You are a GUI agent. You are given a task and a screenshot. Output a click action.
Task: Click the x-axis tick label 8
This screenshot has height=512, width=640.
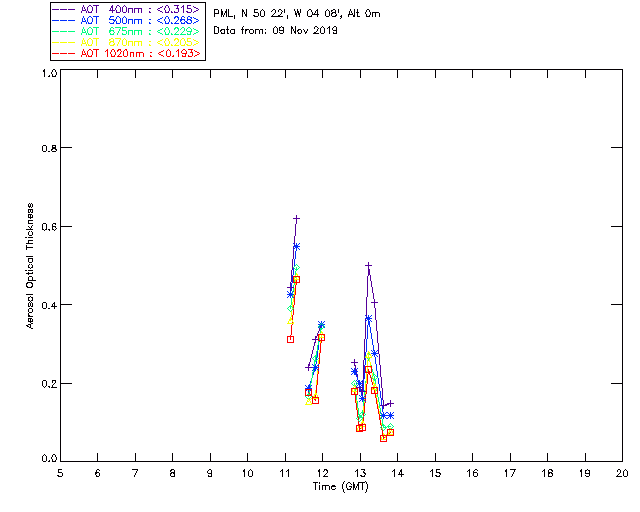[173, 474]
